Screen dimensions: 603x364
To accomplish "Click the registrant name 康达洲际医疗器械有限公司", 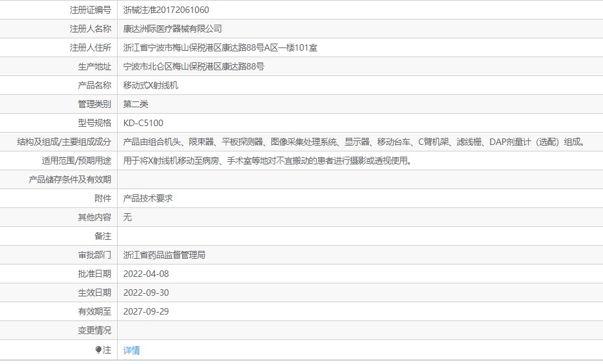I will coord(172,29).
